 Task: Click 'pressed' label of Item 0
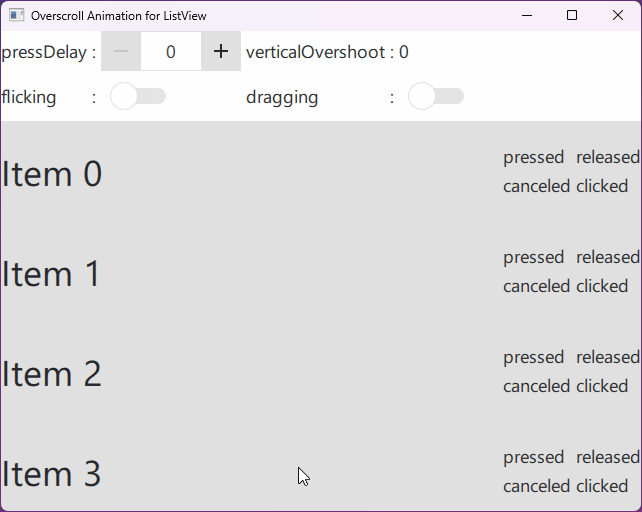[534, 157]
